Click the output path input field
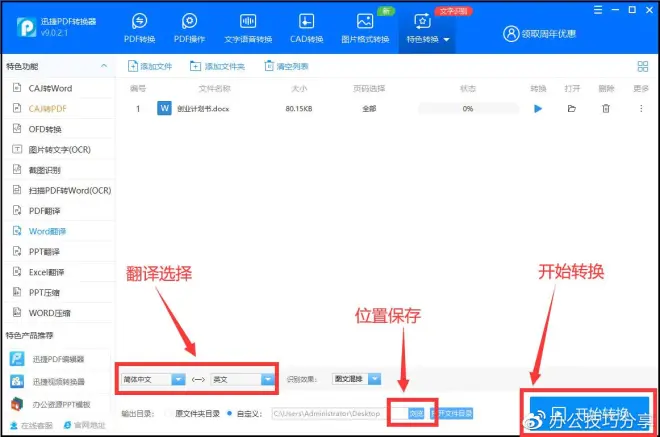Viewport: 660px width, 437px height. click(x=339, y=413)
